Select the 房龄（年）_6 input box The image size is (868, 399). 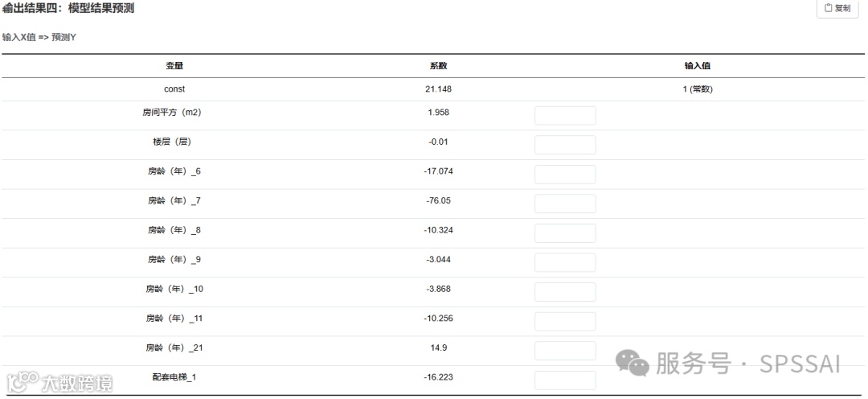coord(565,174)
